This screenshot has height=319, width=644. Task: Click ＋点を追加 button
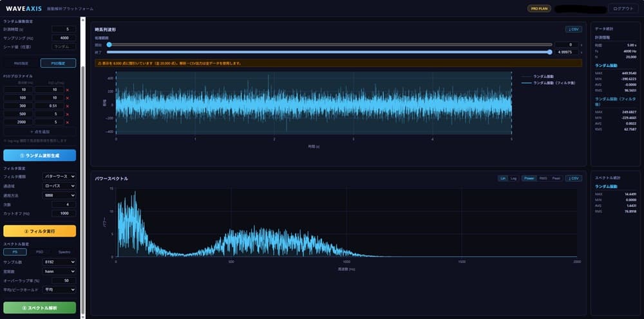39,131
